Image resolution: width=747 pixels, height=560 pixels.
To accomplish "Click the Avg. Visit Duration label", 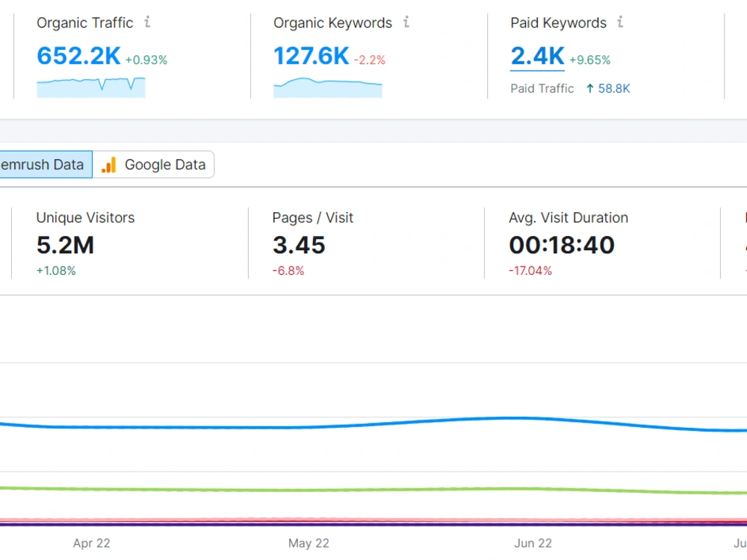I will coord(568,217).
